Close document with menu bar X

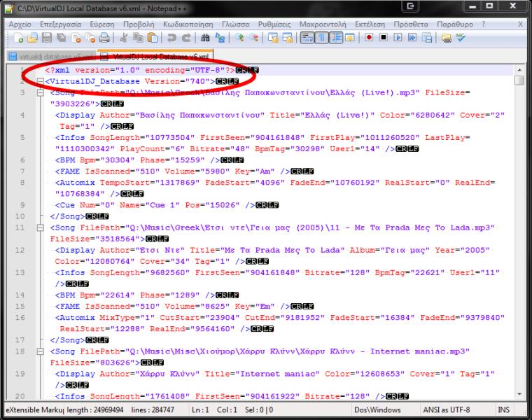[x=520, y=24]
